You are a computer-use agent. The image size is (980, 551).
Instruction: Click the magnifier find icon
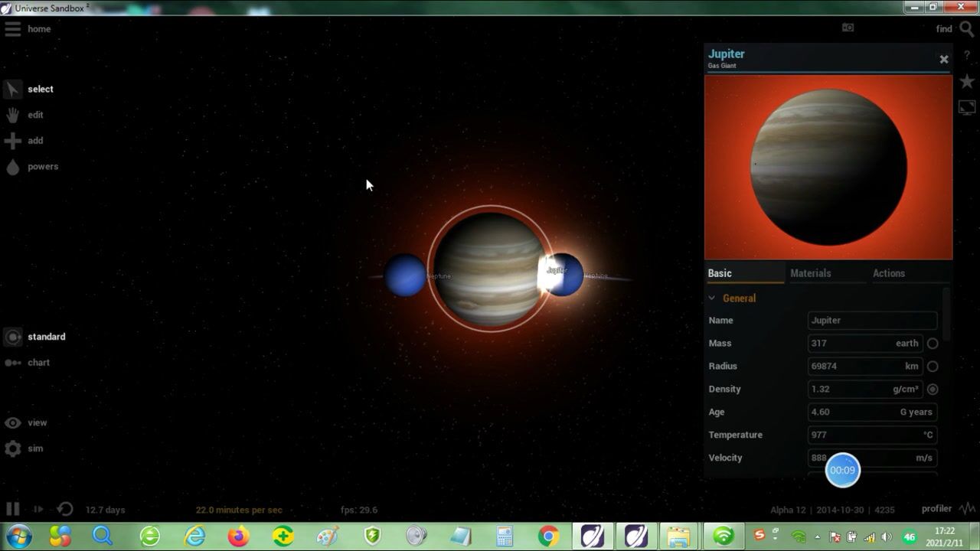click(966, 29)
